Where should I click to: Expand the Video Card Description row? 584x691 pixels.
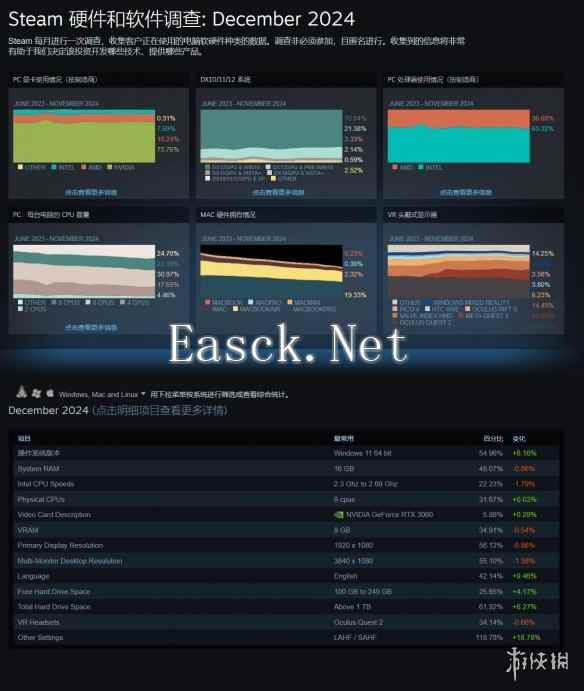point(287,515)
